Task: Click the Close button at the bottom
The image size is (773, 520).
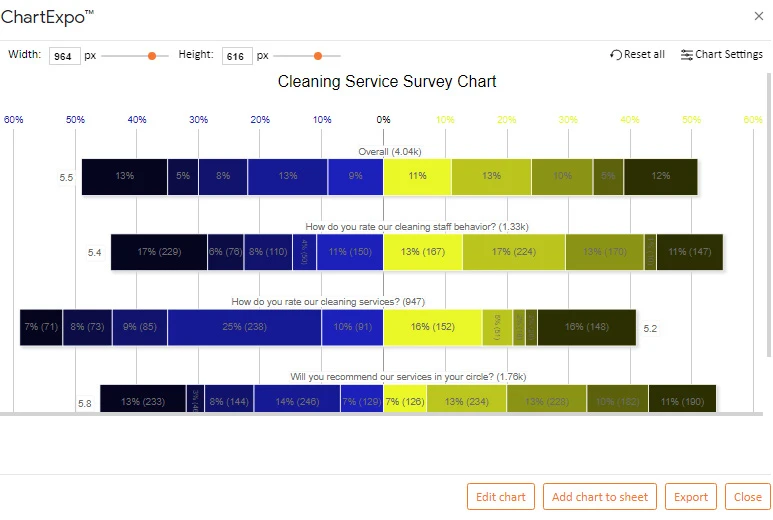Action: point(747,496)
